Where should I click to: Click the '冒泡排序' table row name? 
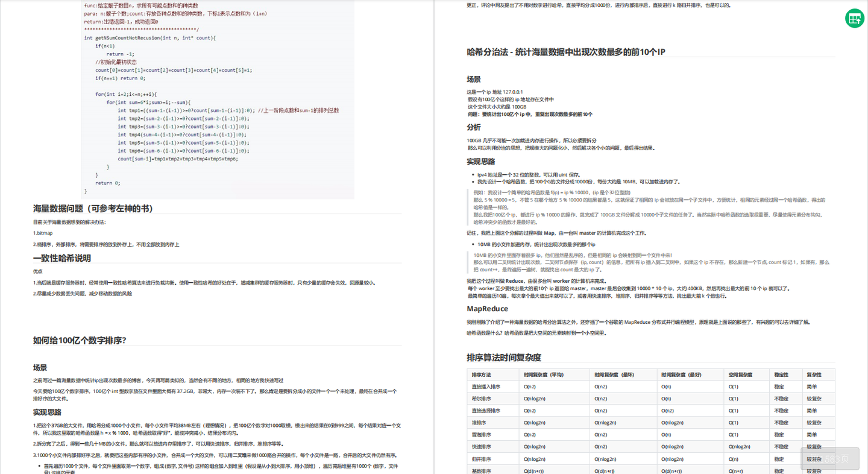click(x=482, y=435)
